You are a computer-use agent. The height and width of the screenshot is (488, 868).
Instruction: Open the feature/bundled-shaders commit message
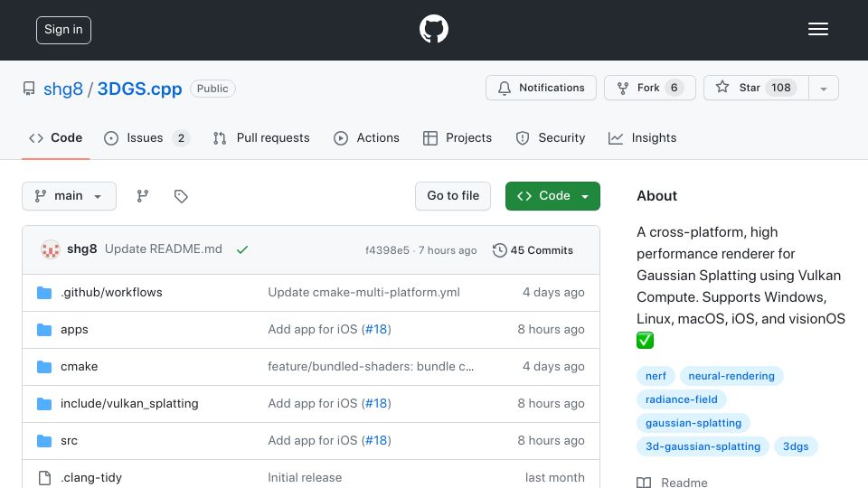pyautogui.click(x=371, y=366)
